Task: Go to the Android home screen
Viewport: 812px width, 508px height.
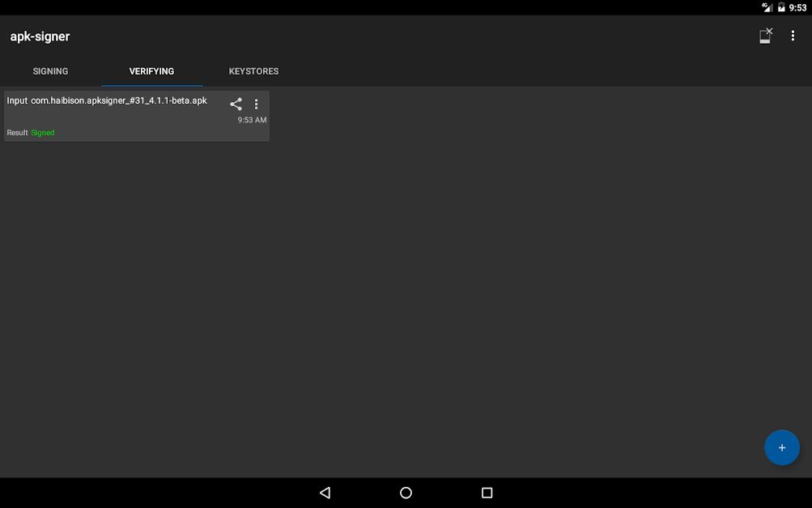Action: tap(406, 493)
